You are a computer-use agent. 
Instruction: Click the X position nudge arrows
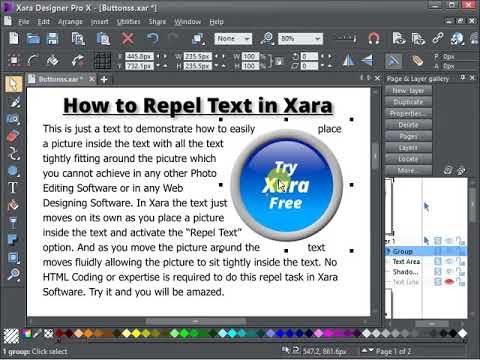coord(161,56)
